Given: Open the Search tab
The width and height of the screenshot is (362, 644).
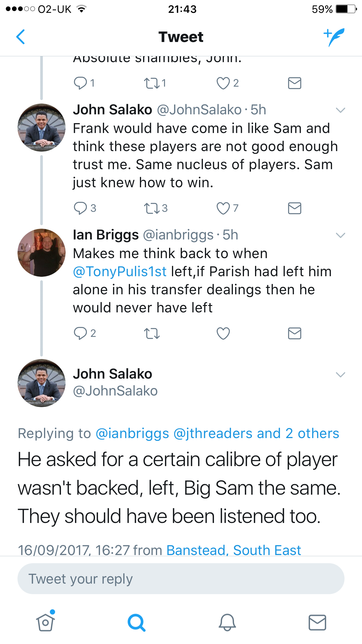Looking at the screenshot, I should [136, 622].
